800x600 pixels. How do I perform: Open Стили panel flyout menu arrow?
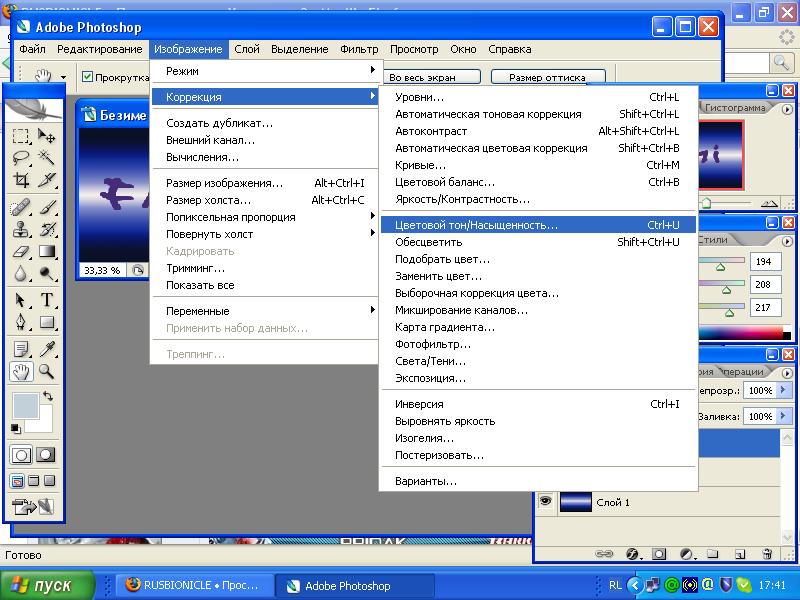[x=786, y=241]
